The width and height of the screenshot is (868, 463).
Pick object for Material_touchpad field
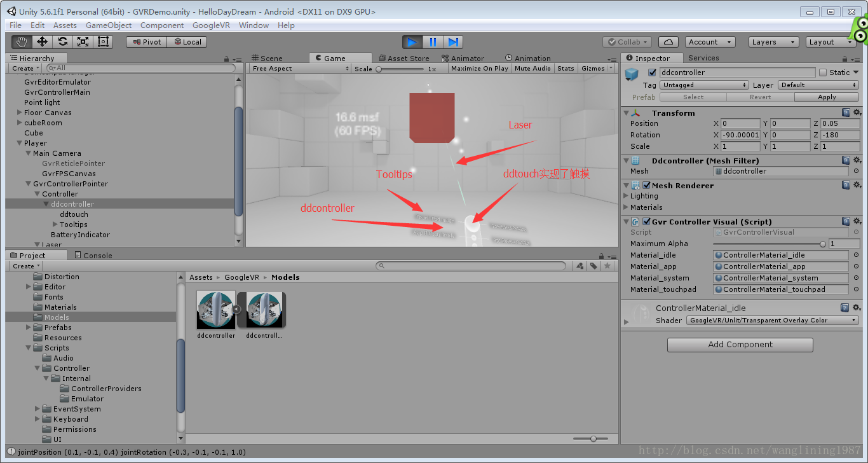tap(856, 289)
